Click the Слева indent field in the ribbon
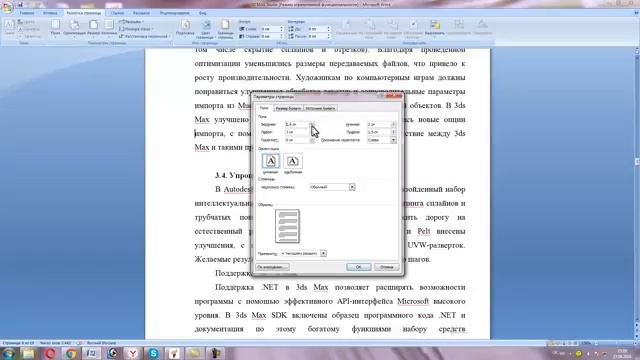Screen dimensions: 640x360 point(271,29)
